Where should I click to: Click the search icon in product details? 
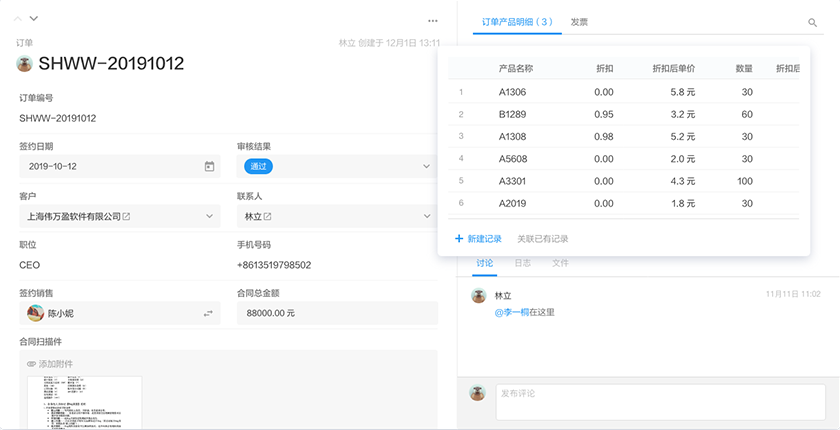click(x=812, y=22)
